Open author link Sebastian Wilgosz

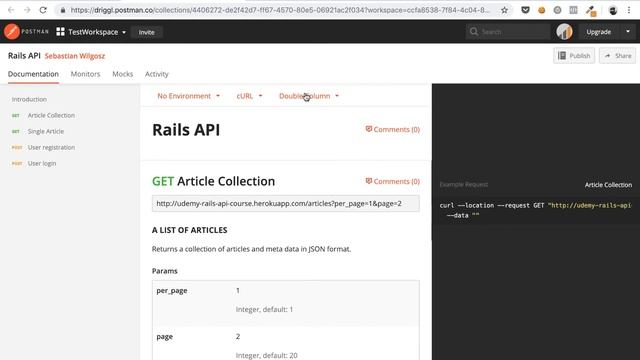click(75, 56)
